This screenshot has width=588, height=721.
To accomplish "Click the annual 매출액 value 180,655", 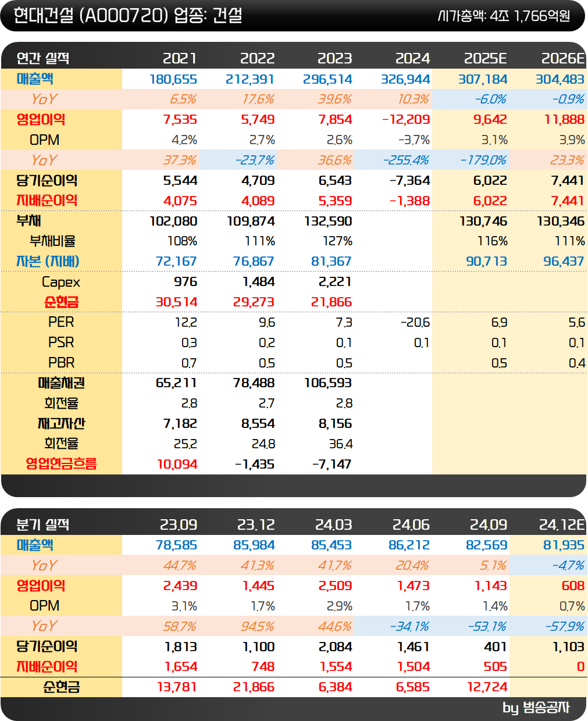I will tap(173, 79).
